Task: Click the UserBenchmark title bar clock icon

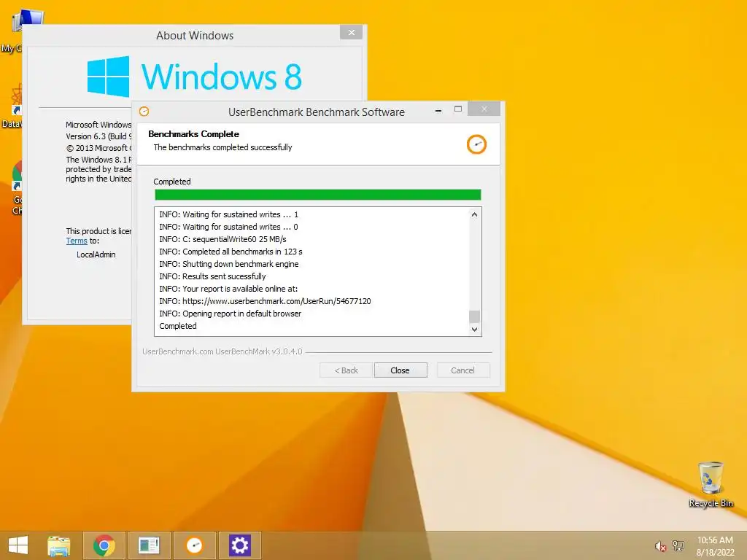Action: pos(144,112)
